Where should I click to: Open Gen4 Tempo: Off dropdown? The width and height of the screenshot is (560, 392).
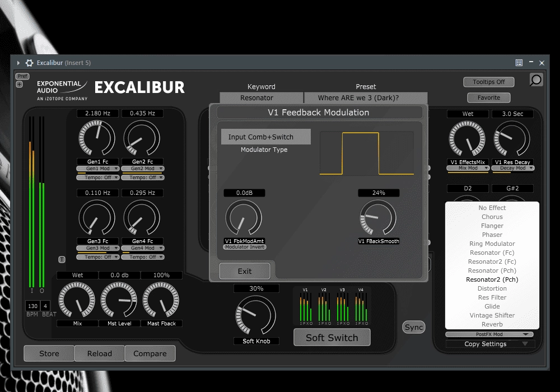(x=142, y=257)
